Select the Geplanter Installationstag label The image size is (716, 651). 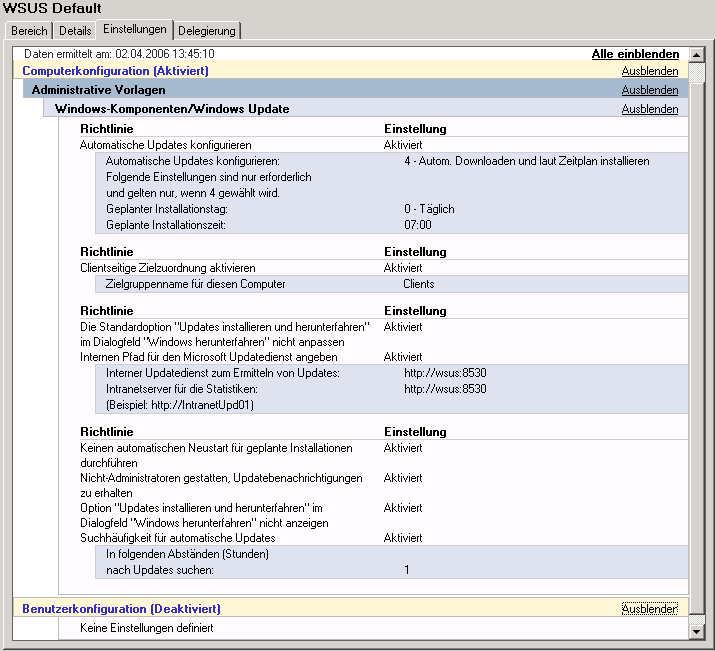167,209
